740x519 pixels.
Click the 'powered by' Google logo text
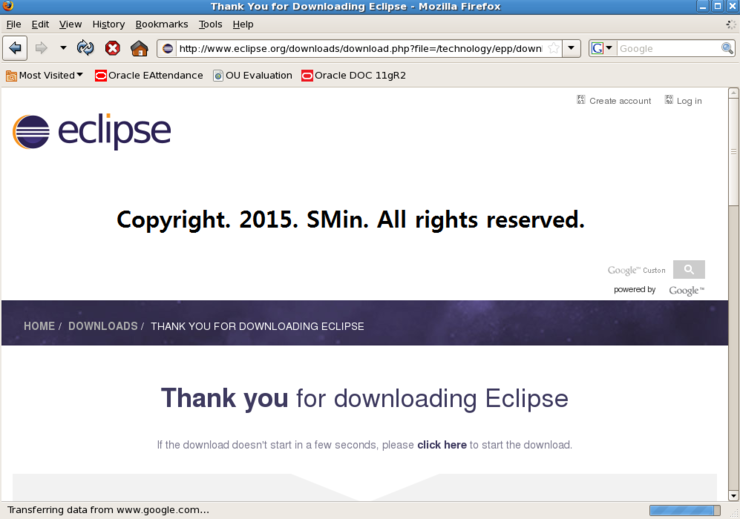[687, 291]
